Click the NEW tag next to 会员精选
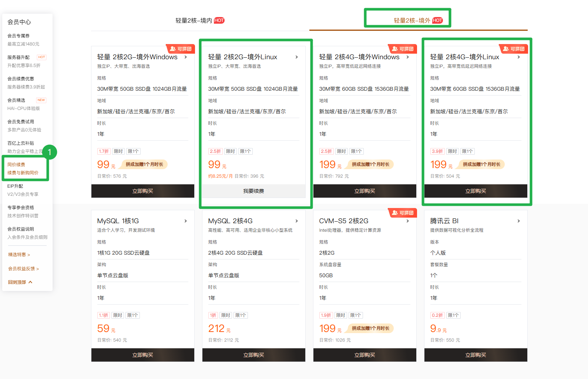588x379 pixels. pos(41,100)
